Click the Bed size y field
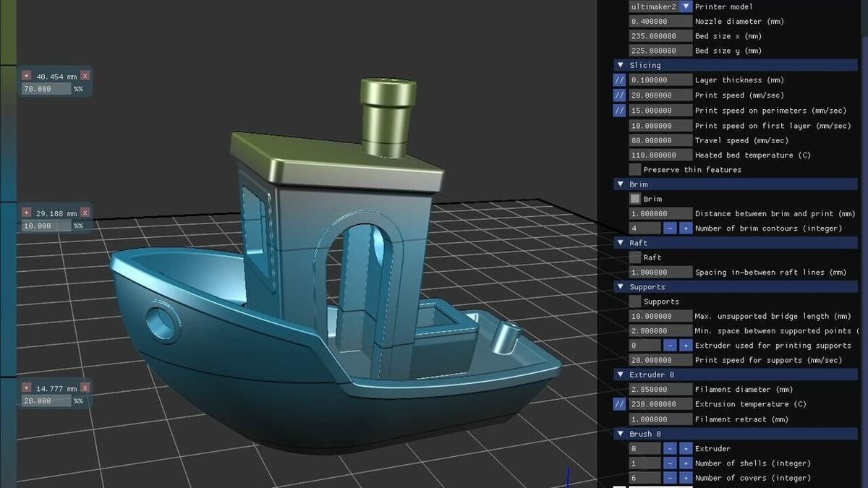 coord(660,51)
